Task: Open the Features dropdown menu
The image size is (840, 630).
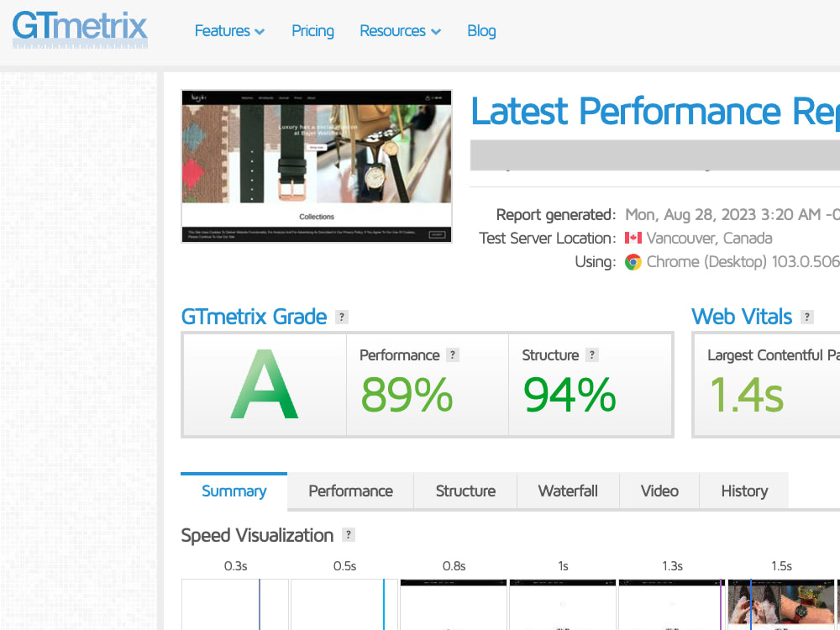Action: point(229,31)
